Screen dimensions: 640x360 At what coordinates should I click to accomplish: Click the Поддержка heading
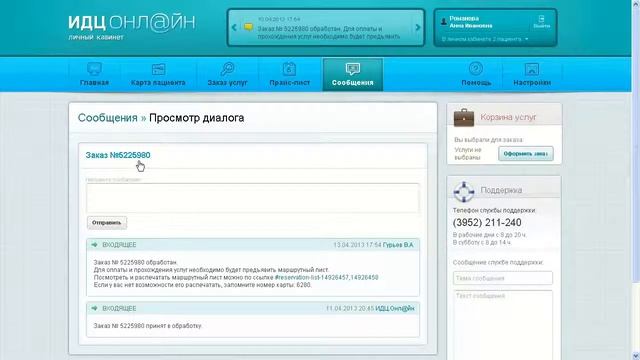pyautogui.click(x=501, y=190)
